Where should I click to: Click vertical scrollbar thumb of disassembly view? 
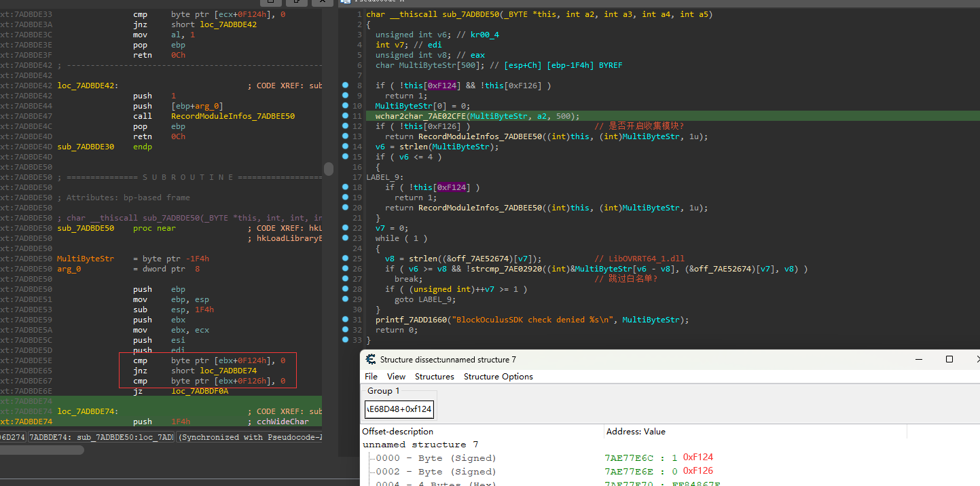pos(329,168)
